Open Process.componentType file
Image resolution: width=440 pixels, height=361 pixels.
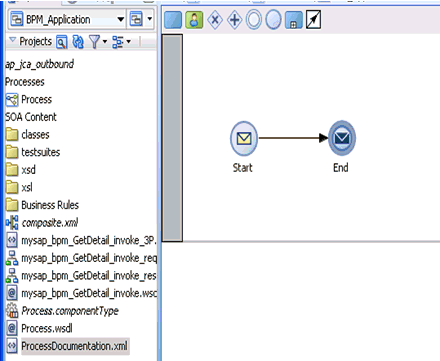pyautogui.click(x=70, y=311)
